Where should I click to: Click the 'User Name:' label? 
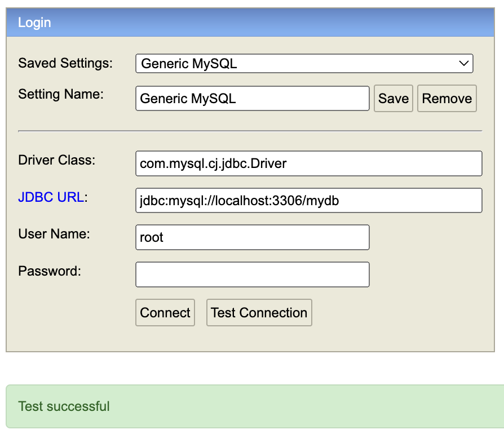pos(54,234)
